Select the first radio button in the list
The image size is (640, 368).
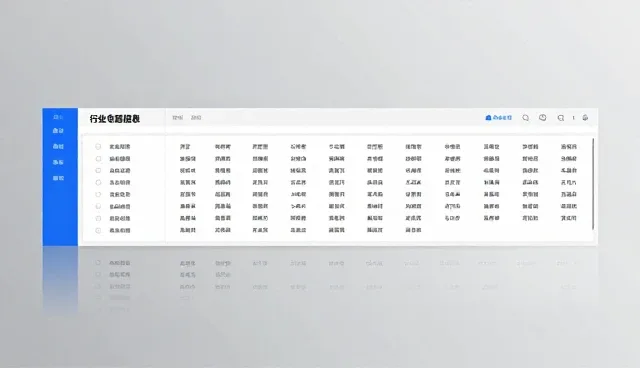tap(98, 146)
